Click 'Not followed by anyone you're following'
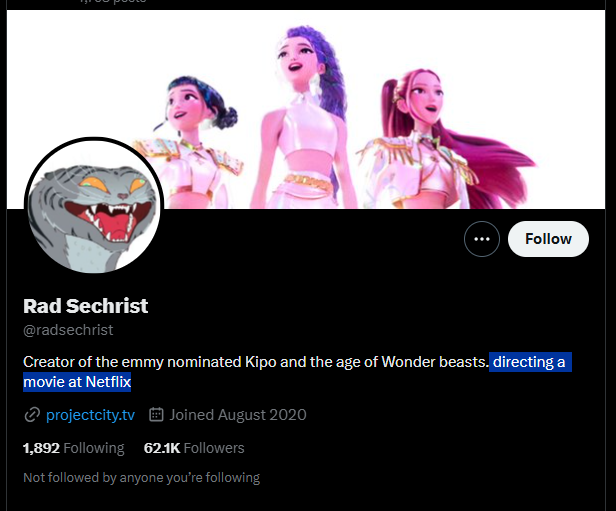Viewport: 616px width, 511px height. 141,478
